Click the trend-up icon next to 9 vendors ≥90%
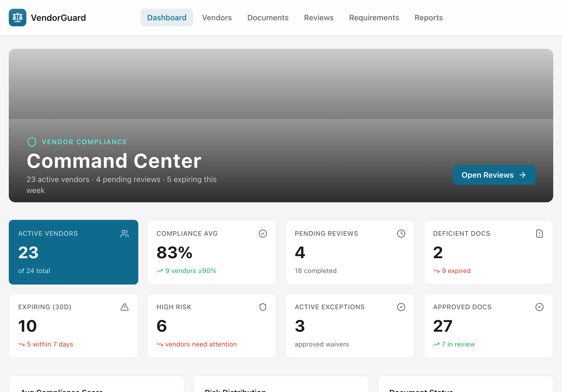This screenshot has width=562, height=392. 160,271
